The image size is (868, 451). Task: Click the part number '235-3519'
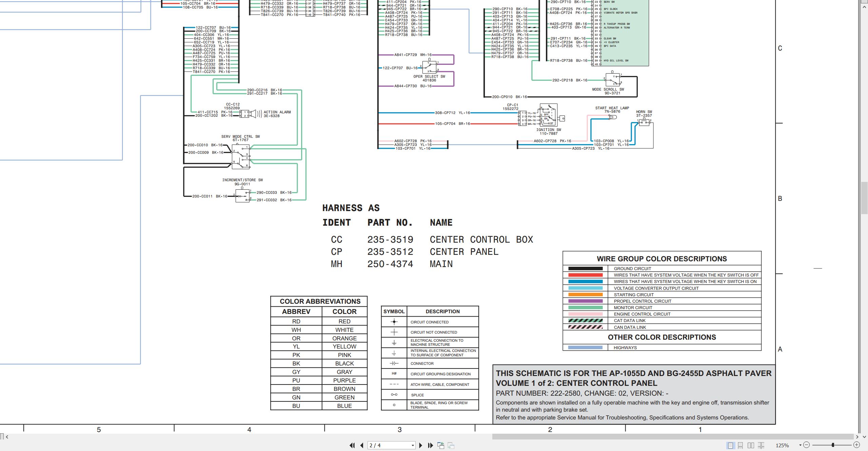tap(390, 240)
